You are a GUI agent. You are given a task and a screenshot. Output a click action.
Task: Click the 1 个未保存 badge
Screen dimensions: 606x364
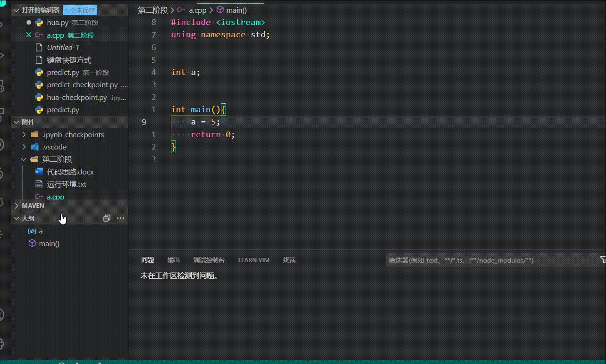(x=80, y=10)
